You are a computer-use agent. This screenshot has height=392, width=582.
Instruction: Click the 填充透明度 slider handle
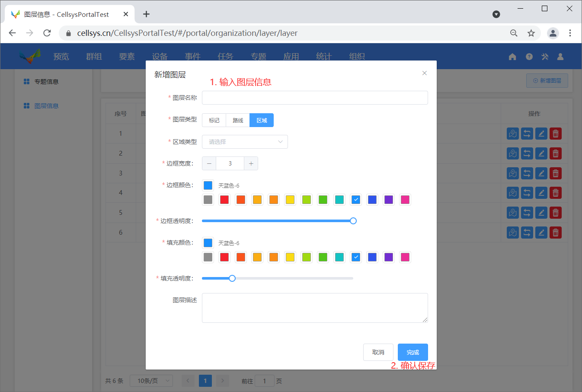[x=232, y=278]
